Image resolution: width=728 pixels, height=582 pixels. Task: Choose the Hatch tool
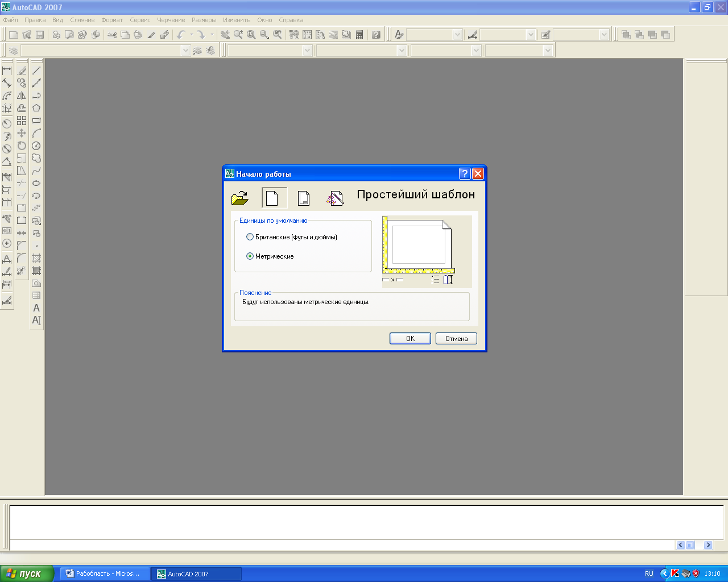36,258
